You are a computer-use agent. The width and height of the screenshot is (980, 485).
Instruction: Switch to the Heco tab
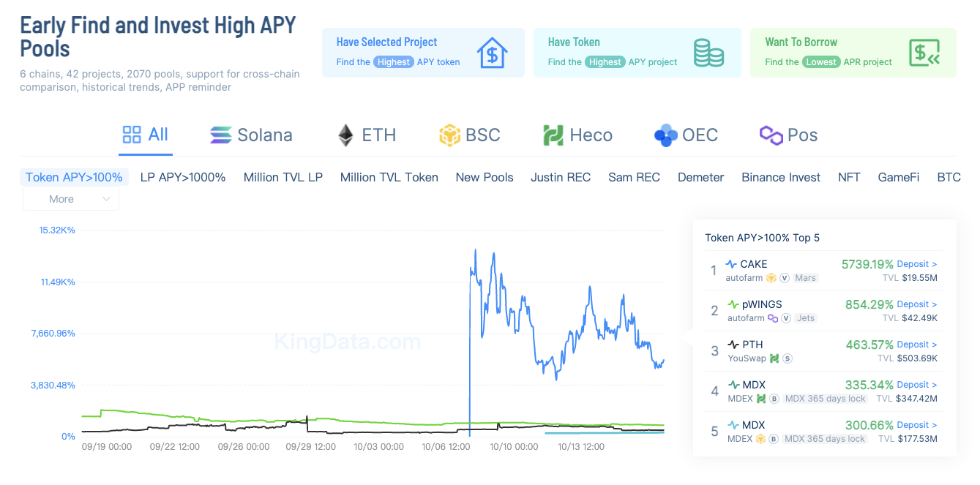(577, 135)
